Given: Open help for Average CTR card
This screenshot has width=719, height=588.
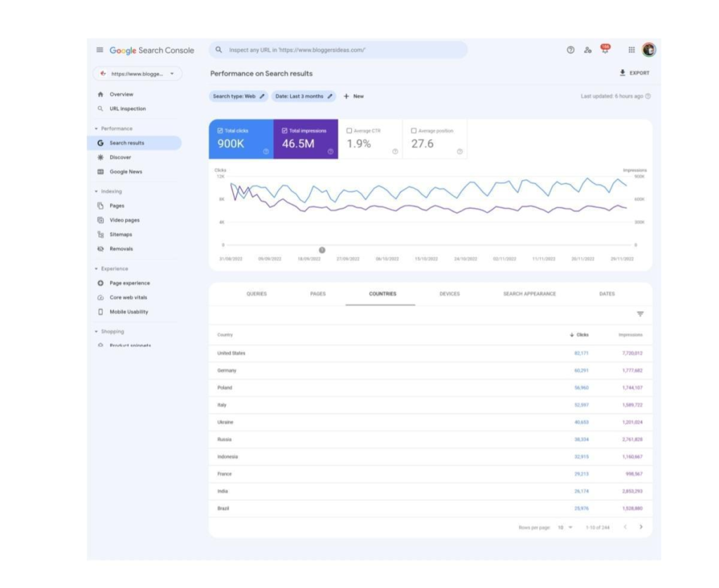Looking at the screenshot, I should click(x=395, y=151).
